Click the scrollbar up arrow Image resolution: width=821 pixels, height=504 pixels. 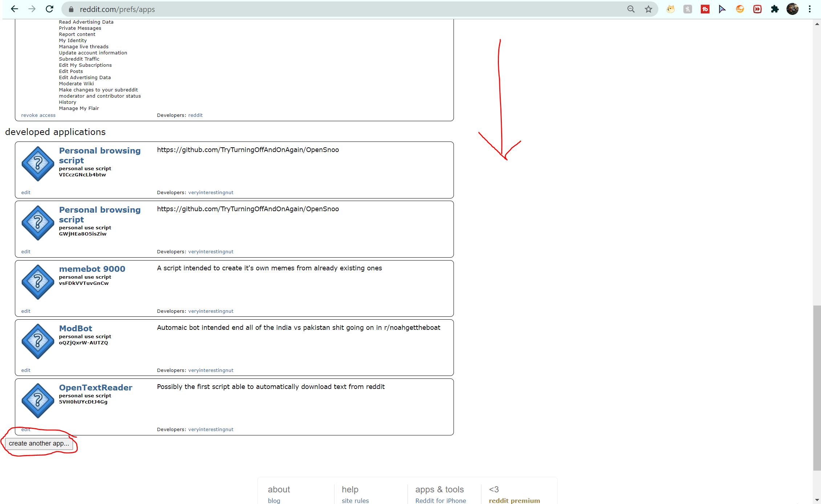click(817, 24)
